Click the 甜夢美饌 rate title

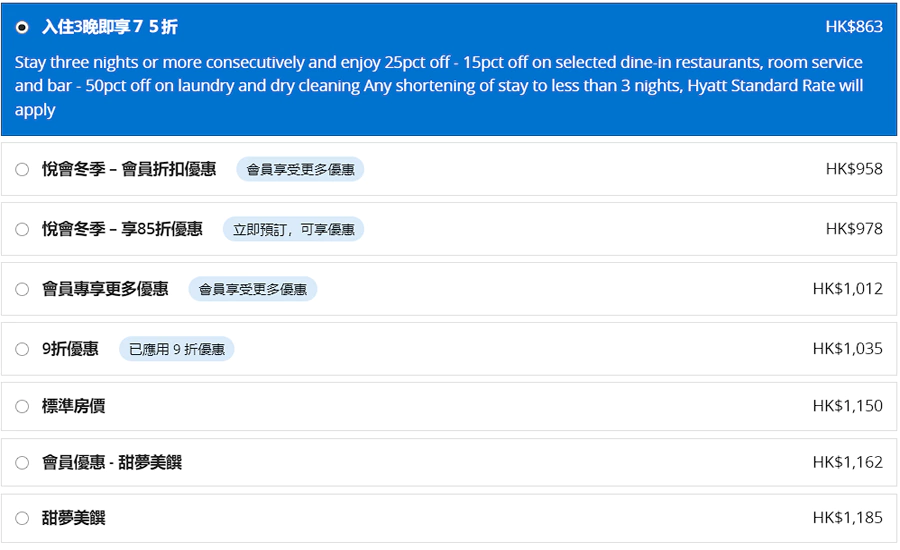click(73, 518)
